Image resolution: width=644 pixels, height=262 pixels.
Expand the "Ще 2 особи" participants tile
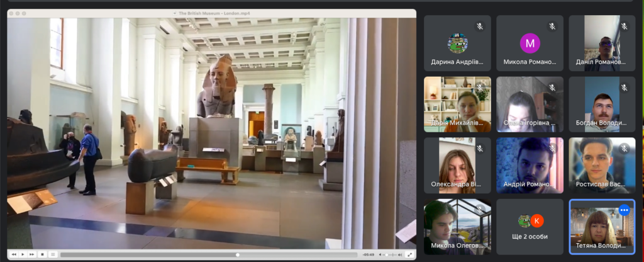(x=530, y=226)
